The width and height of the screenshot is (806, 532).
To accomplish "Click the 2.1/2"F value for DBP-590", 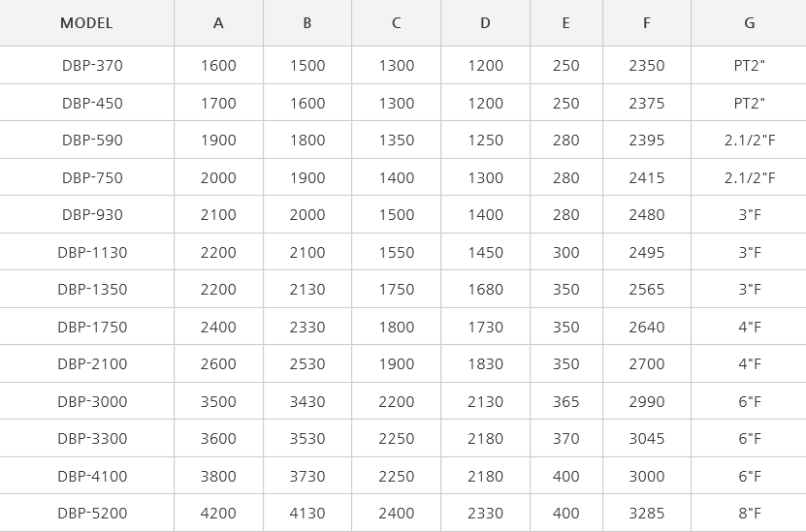I will [x=750, y=141].
